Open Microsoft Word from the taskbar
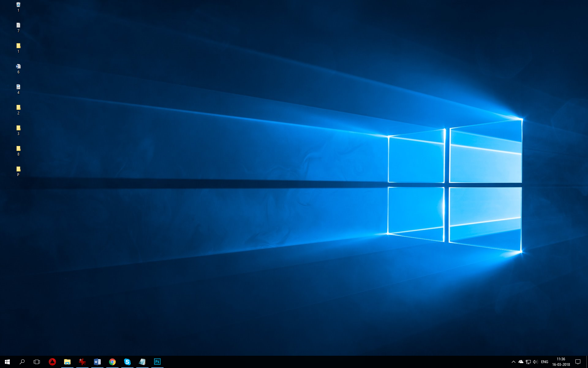This screenshot has width=588, height=368. (x=97, y=362)
